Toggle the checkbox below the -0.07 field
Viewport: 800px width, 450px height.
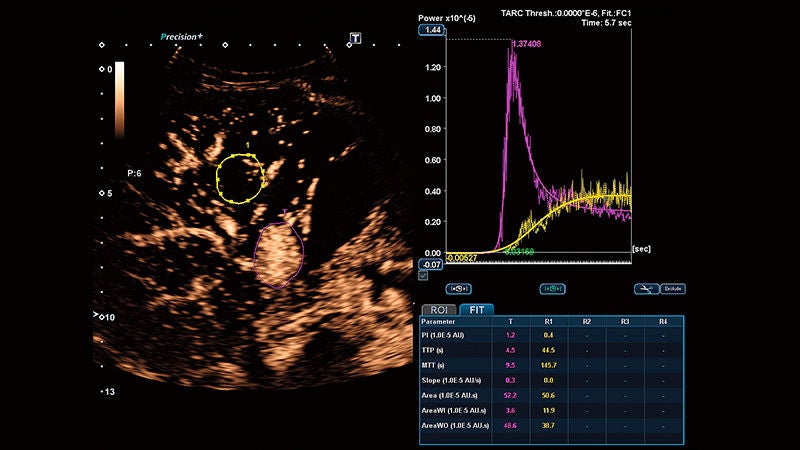click(423, 276)
